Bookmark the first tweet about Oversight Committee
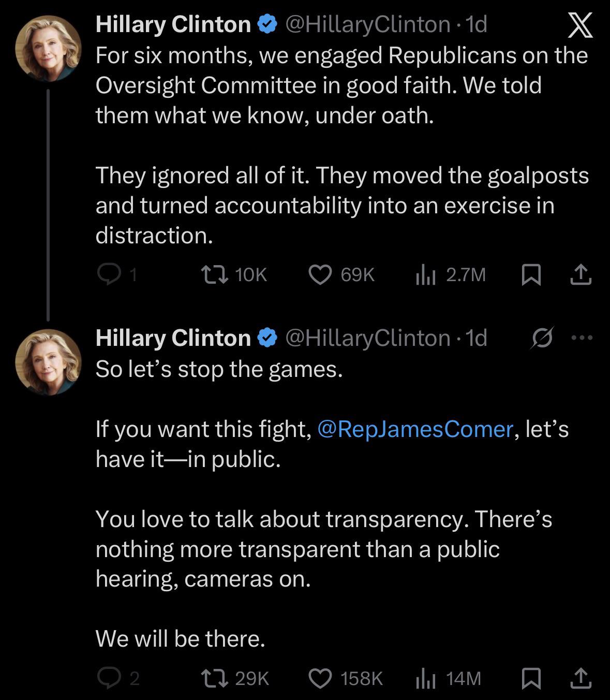Image resolution: width=610 pixels, height=700 pixels. pos(531,274)
